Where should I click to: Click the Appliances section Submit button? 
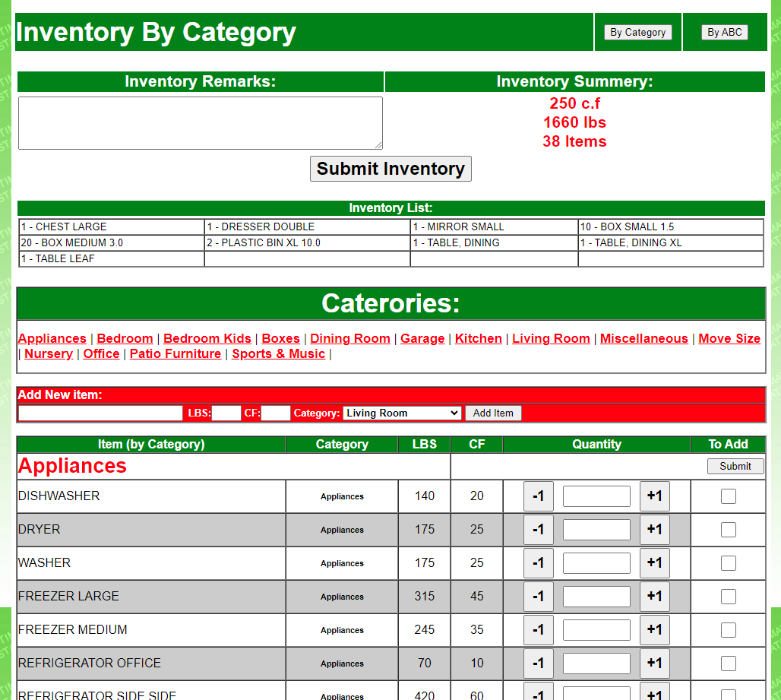pyautogui.click(x=735, y=467)
